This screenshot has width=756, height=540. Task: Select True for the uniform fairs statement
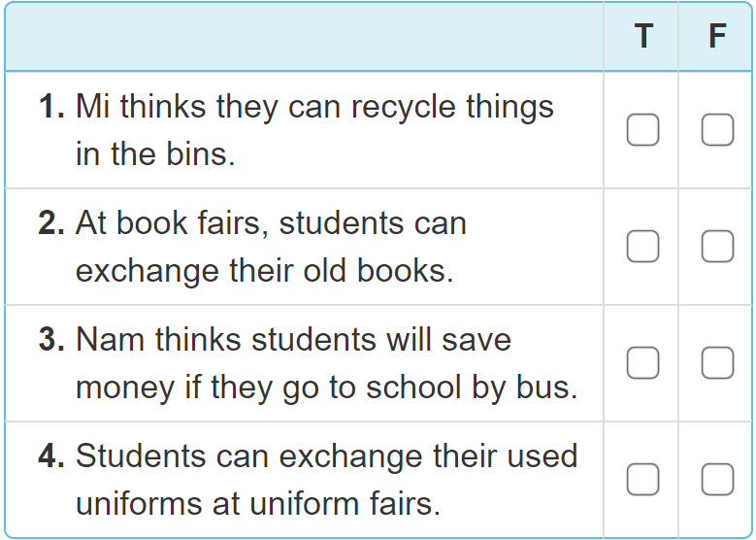(642, 480)
